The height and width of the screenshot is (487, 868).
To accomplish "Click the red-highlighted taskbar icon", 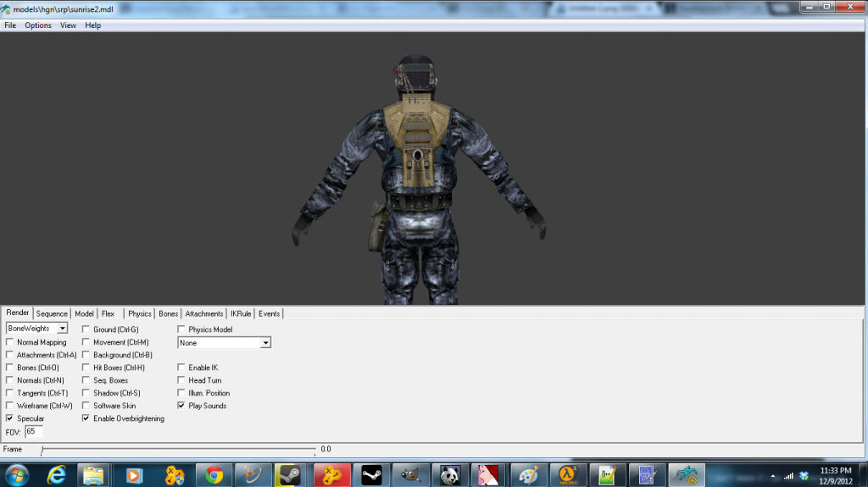I will pos(332,475).
